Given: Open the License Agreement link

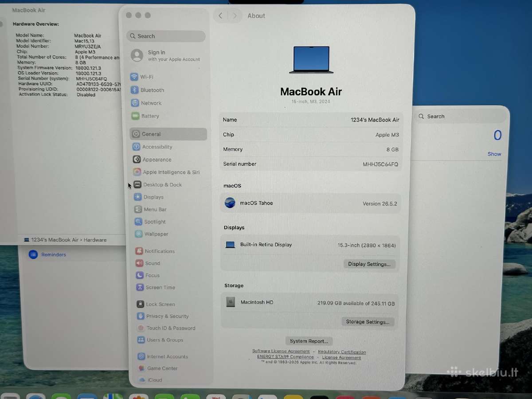Looking at the screenshot, I should click(341, 357).
